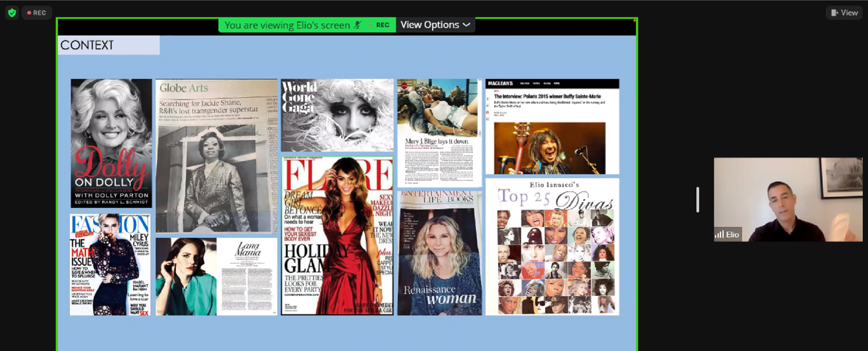Click the chevron arrow next to View Options
Screen dimensions: 868x351
467,25
